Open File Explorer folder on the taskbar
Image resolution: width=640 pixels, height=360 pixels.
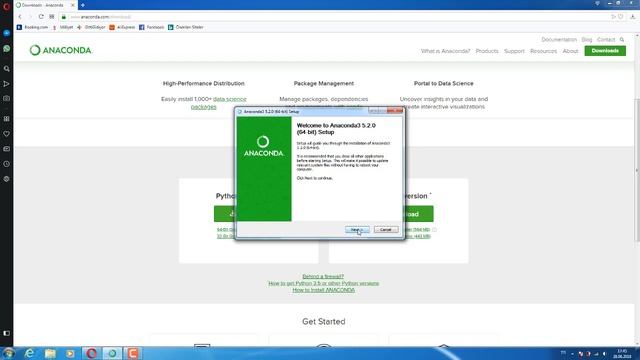[50, 353]
